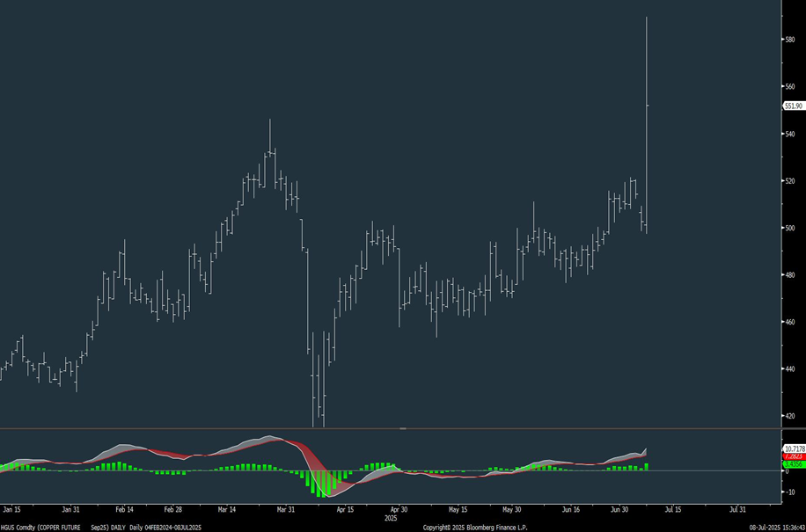Select the 560 price axis label
The image size is (806, 532).
pyautogui.click(x=790, y=86)
